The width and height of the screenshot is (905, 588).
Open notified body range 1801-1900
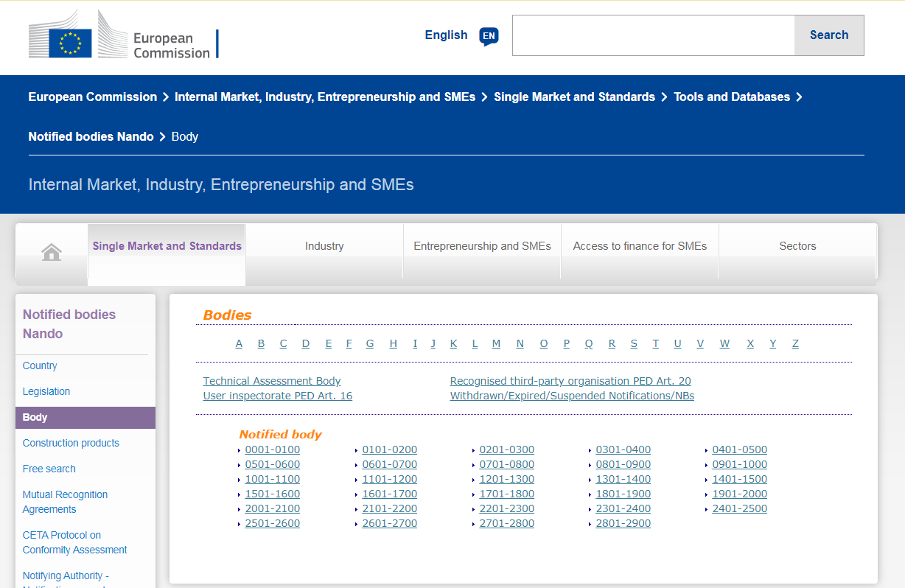coord(623,494)
